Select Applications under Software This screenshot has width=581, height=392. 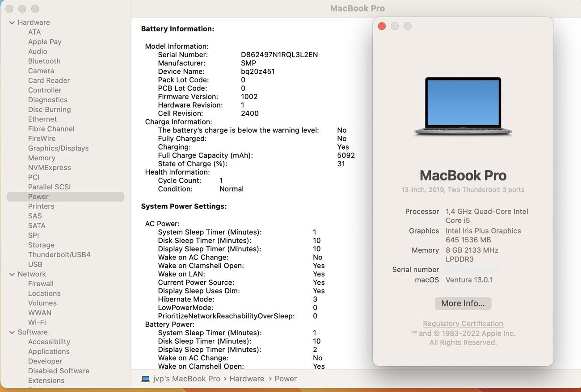pos(49,351)
